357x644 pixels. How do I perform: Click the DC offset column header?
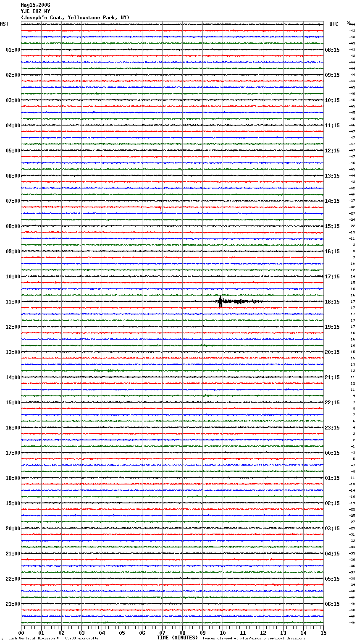(349, 23)
